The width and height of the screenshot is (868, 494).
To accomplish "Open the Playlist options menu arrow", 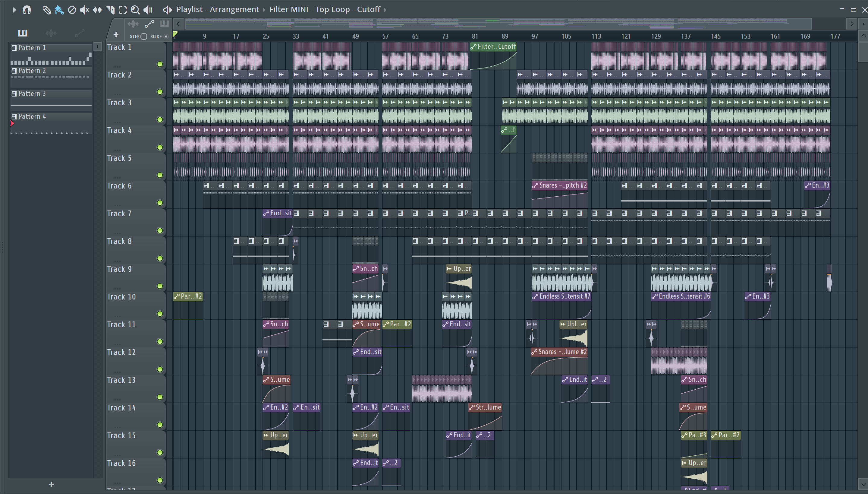I will click(x=14, y=10).
